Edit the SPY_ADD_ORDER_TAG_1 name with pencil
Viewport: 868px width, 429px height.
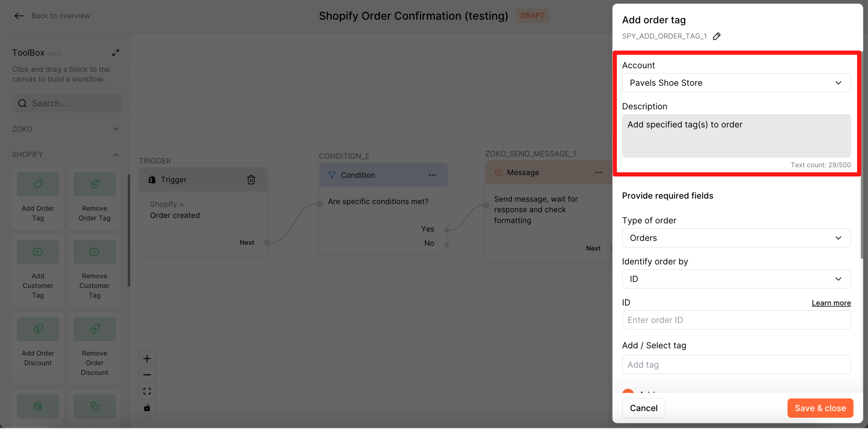tap(717, 36)
